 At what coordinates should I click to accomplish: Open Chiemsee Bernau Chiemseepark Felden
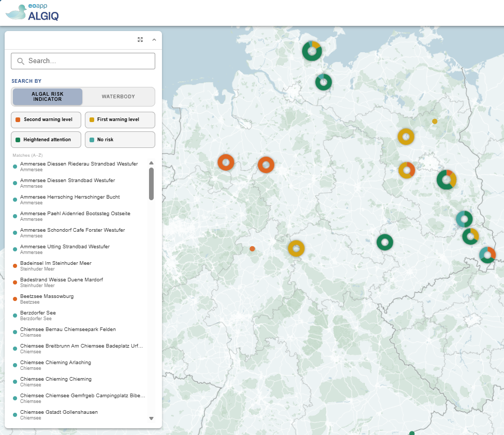pyautogui.click(x=79, y=332)
